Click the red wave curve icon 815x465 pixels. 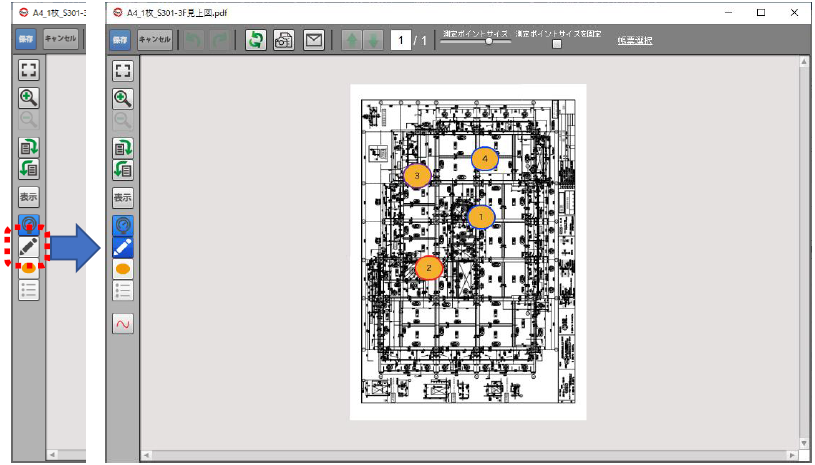pyautogui.click(x=123, y=324)
